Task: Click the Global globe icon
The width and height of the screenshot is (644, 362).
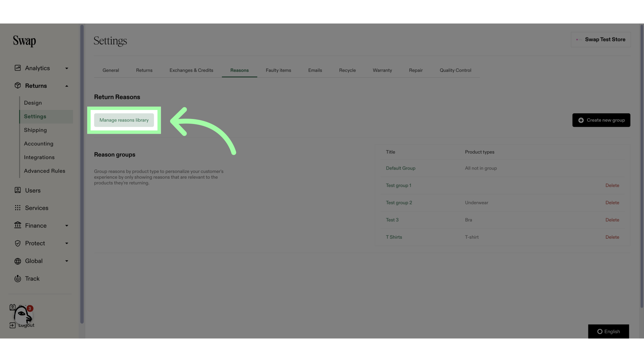Action: (x=18, y=261)
